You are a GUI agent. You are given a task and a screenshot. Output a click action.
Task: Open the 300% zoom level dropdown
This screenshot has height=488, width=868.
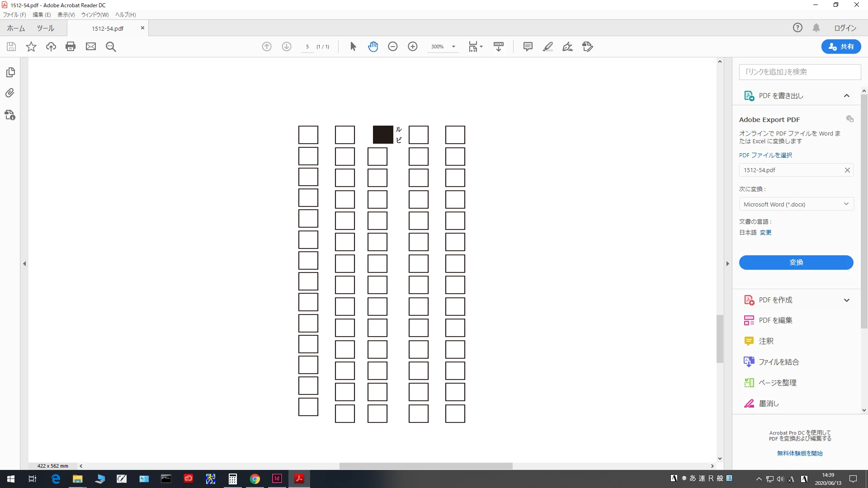(453, 47)
